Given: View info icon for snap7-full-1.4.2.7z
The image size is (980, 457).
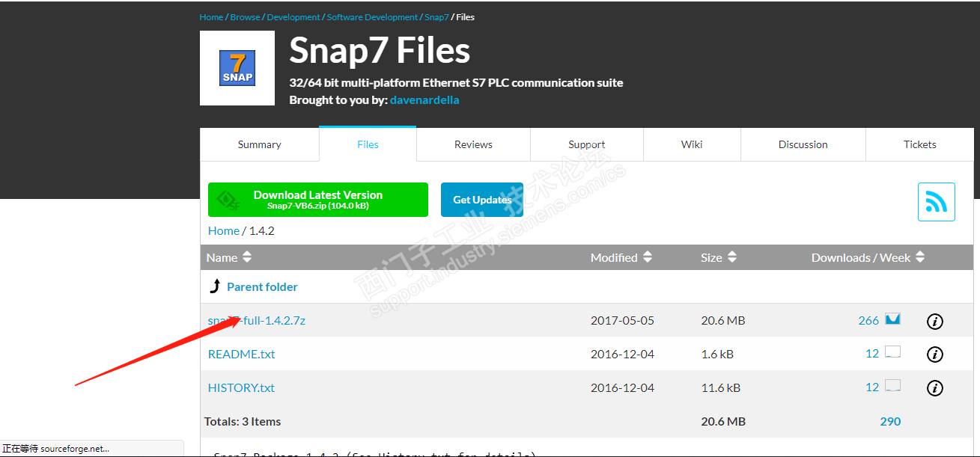Looking at the screenshot, I should point(934,321).
